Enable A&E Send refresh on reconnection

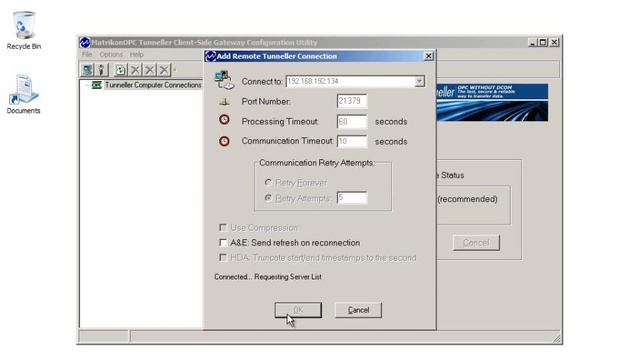point(223,242)
